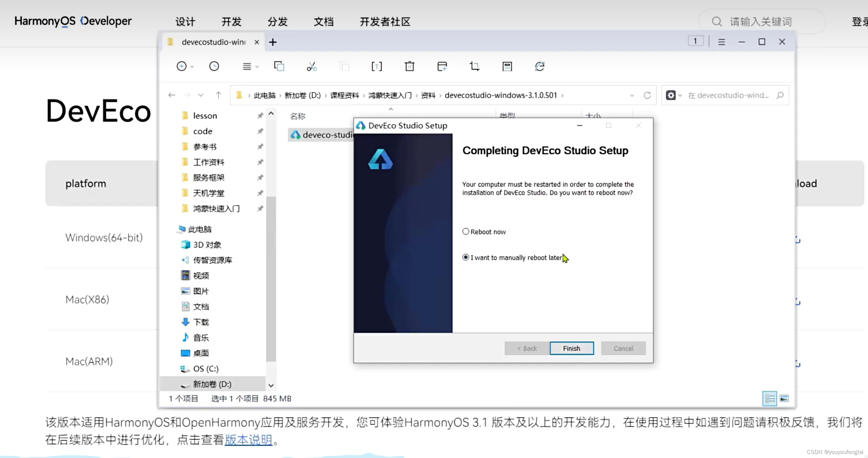
Task: Click the DevEco Studio logo icon
Action: (x=381, y=160)
